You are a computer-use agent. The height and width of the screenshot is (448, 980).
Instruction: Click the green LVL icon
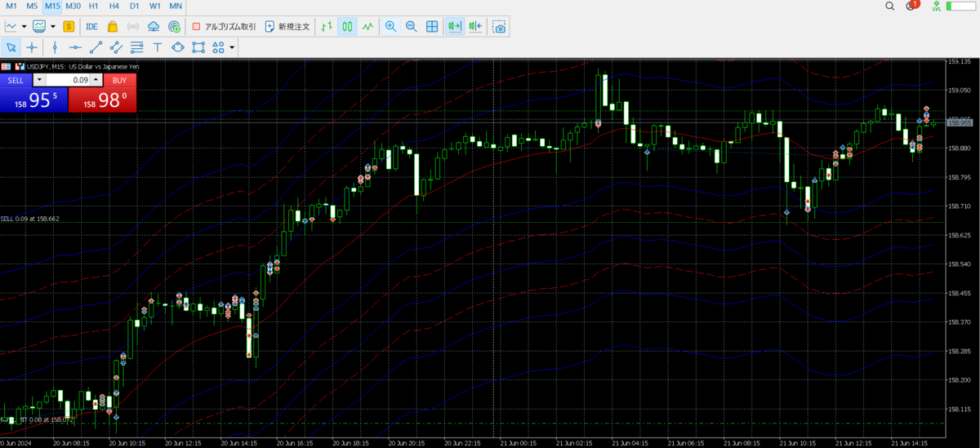tap(936, 6)
